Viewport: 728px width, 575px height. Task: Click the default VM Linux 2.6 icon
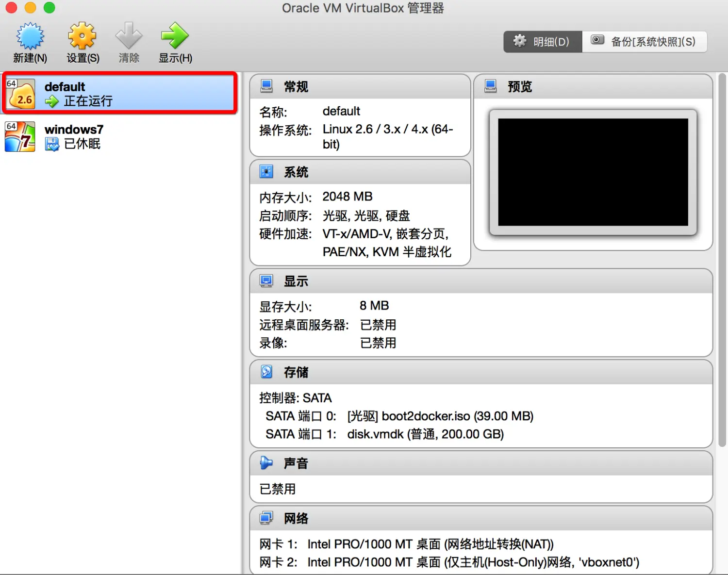tap(20, 93)
